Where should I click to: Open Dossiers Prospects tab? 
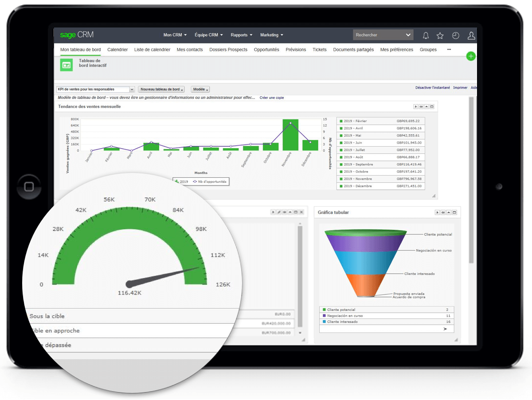click(x=228, y=50)
